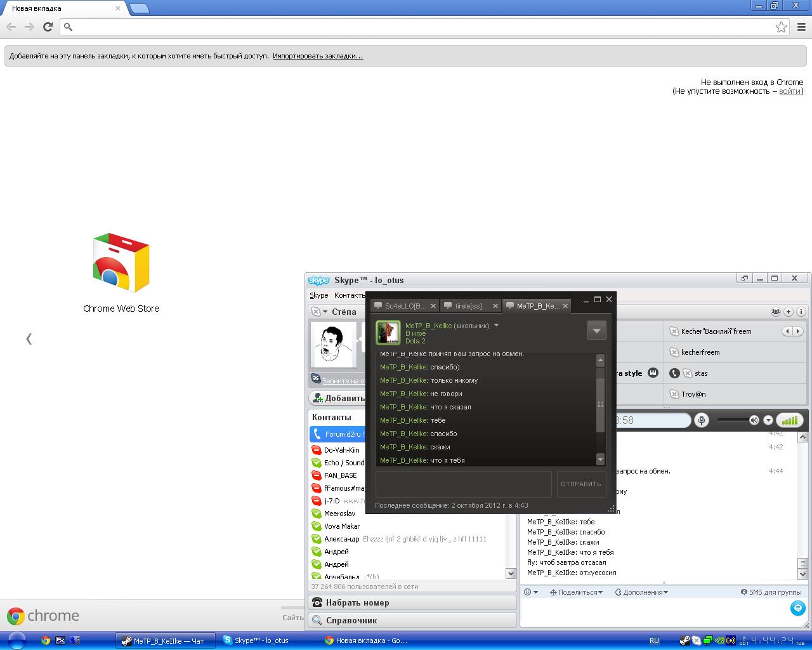
Task: Click the Steam chat message input box
Action: pyautogui.click(x=464, y=484)
